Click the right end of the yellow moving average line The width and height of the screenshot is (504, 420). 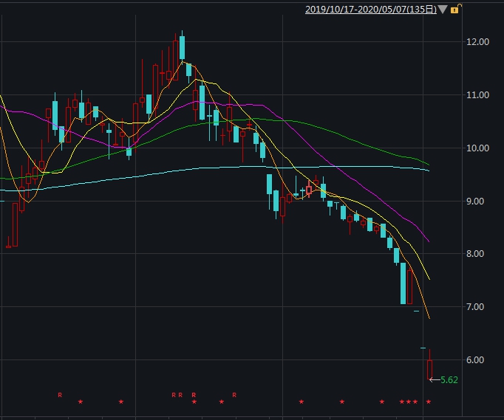429,279
